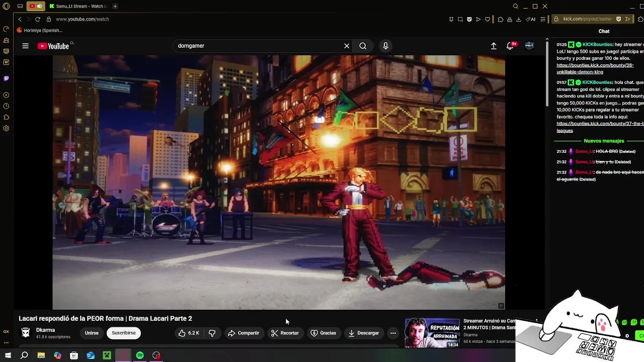The width and height of the screenshot is (644, 362).
Task: Dislike the video with thumbs down
Action: point(212,333)
